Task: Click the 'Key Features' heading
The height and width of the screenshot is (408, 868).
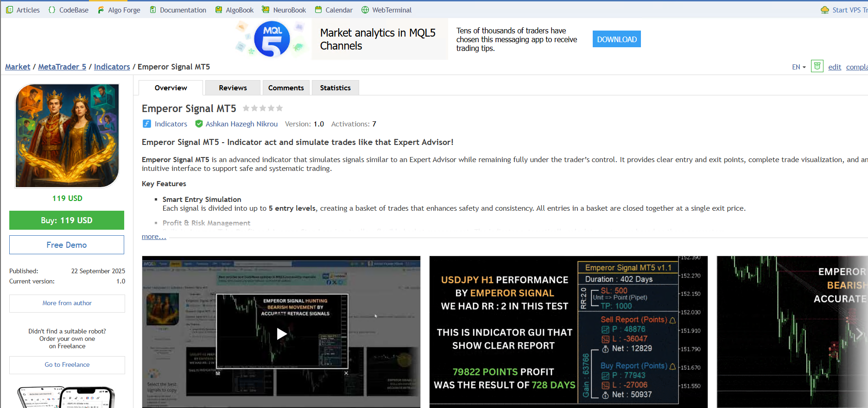Action: tap(164, 184)
